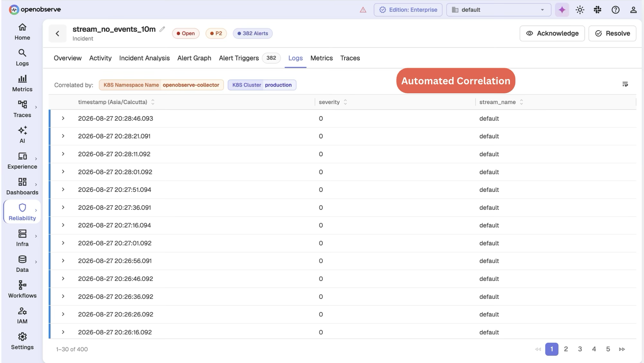Viewport: 644px width, 363px height.
Task: Open the AI assistant sparkle button
Action: pyautogui.click(x=562, y=10)
